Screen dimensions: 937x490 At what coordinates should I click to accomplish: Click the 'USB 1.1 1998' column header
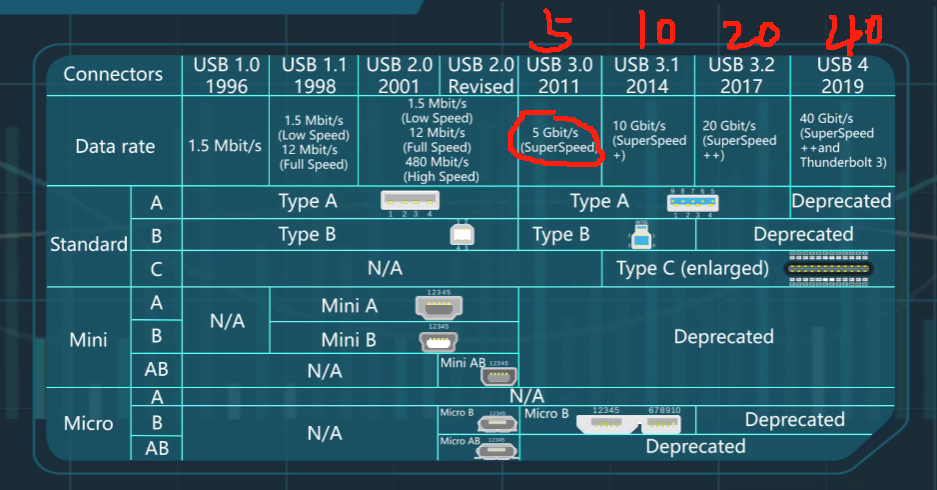coord(314,75)
